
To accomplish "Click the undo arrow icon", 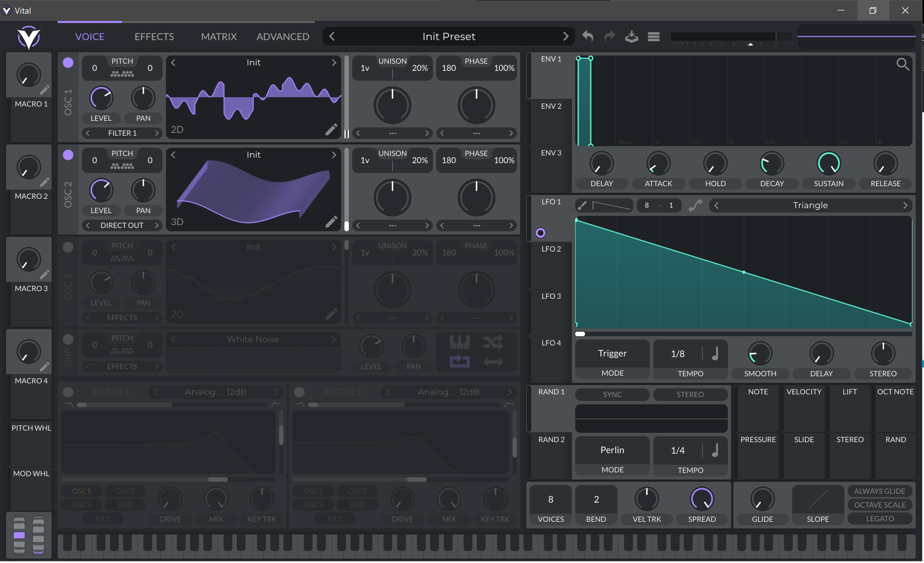I will 588,36.
